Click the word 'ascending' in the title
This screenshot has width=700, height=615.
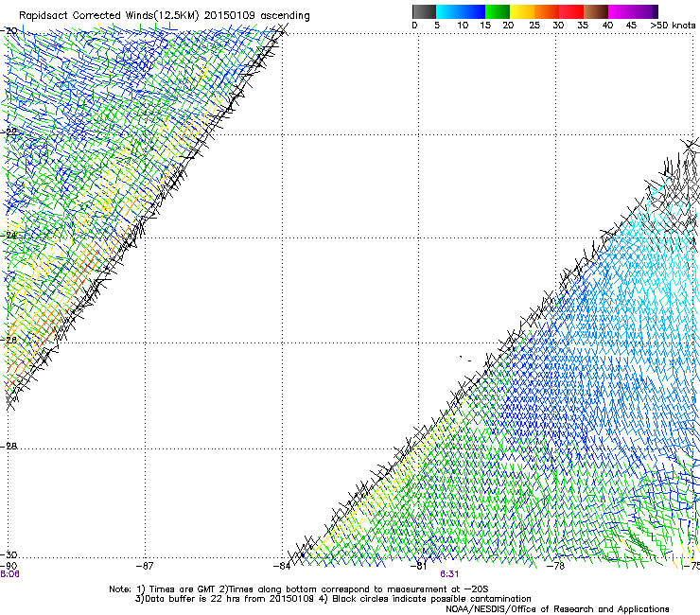click(x=285, y=16)
